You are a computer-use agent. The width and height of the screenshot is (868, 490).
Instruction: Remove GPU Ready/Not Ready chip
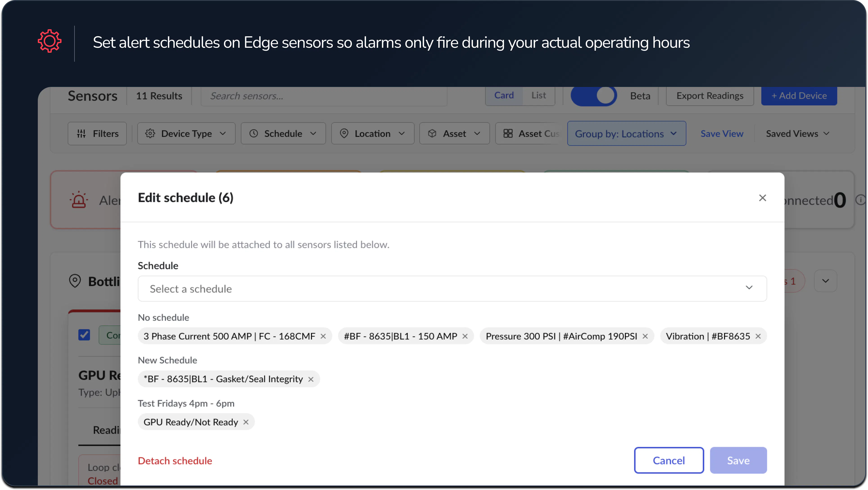246,422
